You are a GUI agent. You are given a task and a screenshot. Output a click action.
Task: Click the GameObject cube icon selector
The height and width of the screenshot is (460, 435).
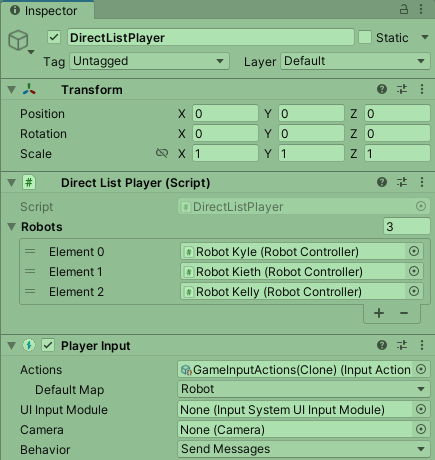coord(21,41)
